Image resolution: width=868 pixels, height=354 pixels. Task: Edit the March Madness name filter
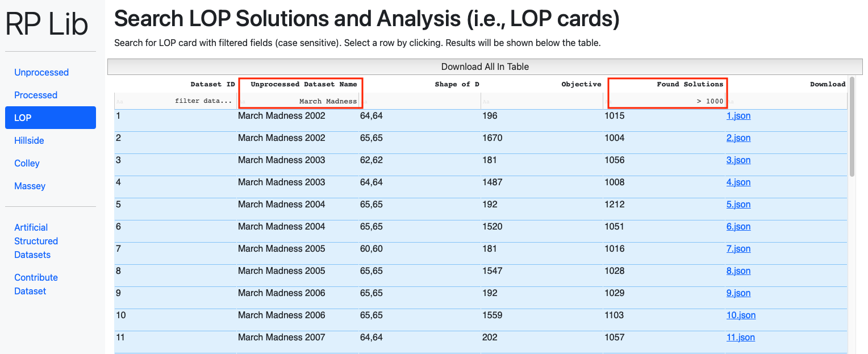pyautogui.click(x=298, y=101)
